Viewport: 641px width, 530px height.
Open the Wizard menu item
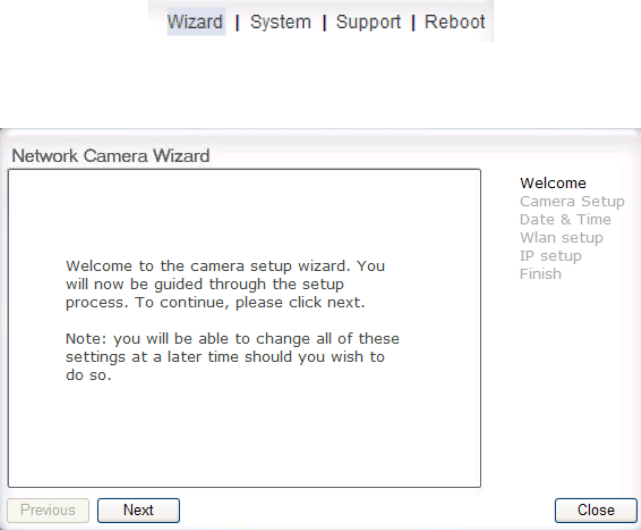pos(195,22)
